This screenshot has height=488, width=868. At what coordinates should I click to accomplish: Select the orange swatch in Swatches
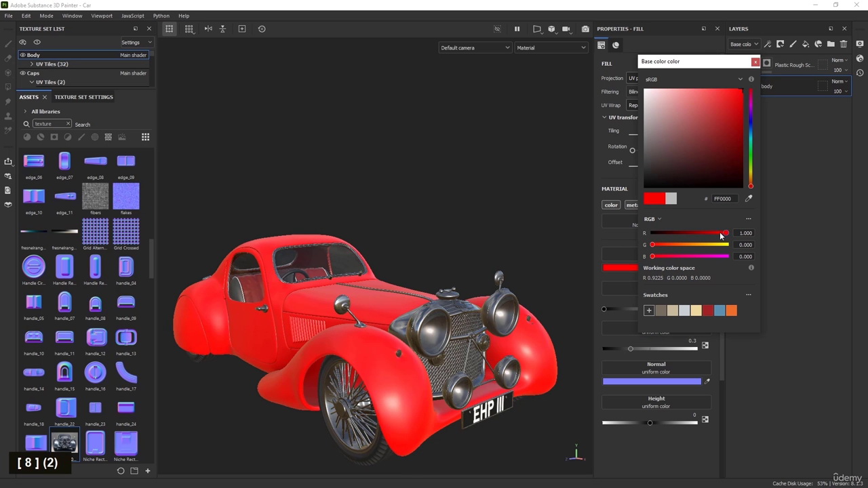tap(732, 310)
